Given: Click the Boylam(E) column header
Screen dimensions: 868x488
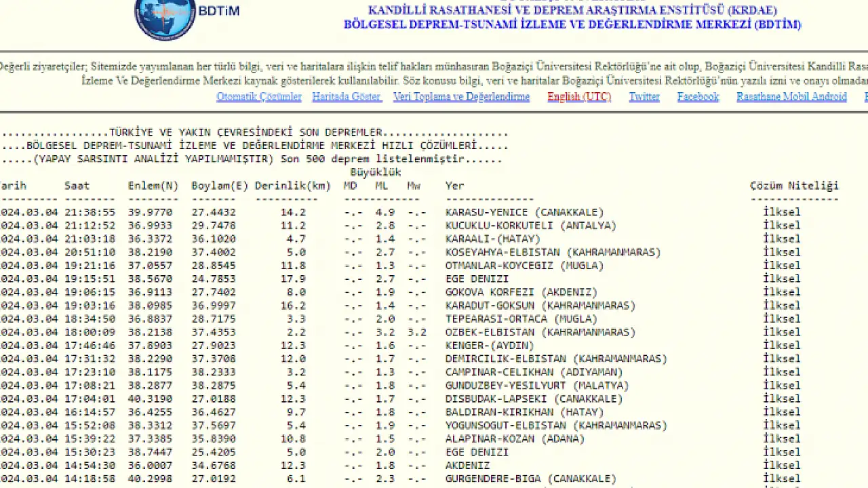Looking at the screenshot, I should [x=220, y=186].
